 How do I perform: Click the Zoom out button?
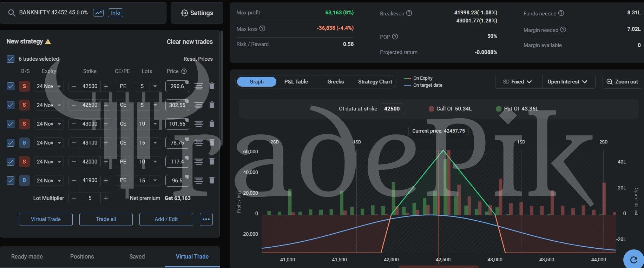point(622,82)
